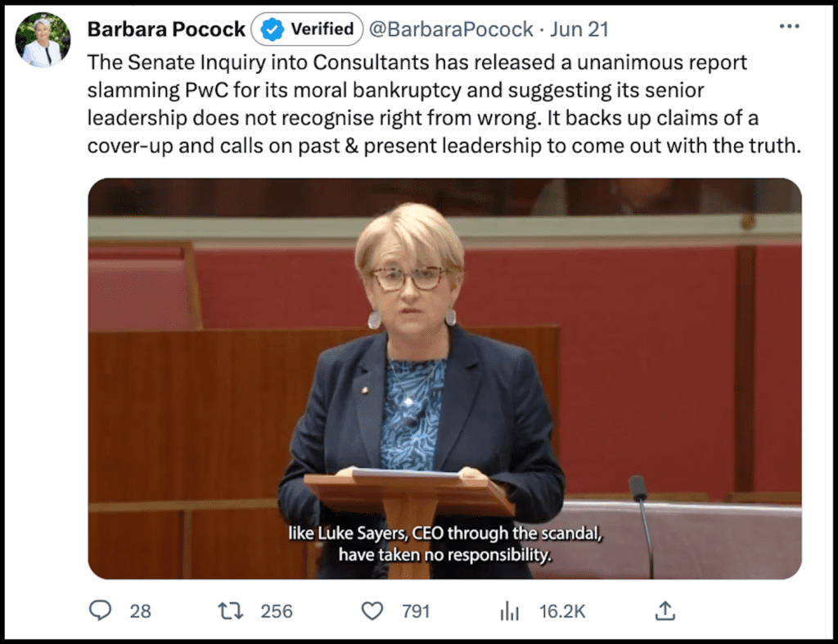The width and height of the screenshot is (838, 644).
Task: Open view analytics bar chart icon
Action: coord(509,611)
